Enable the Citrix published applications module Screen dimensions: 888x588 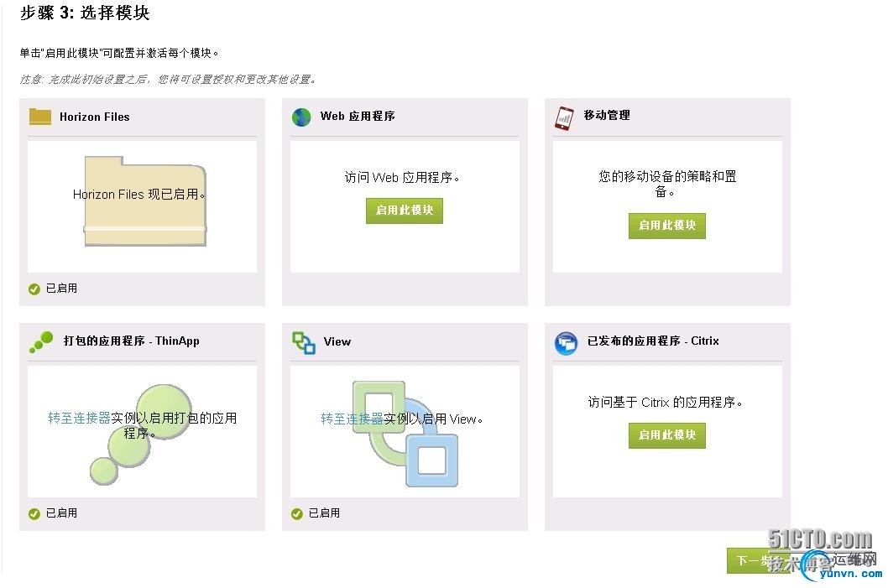[x=666, y=435]
